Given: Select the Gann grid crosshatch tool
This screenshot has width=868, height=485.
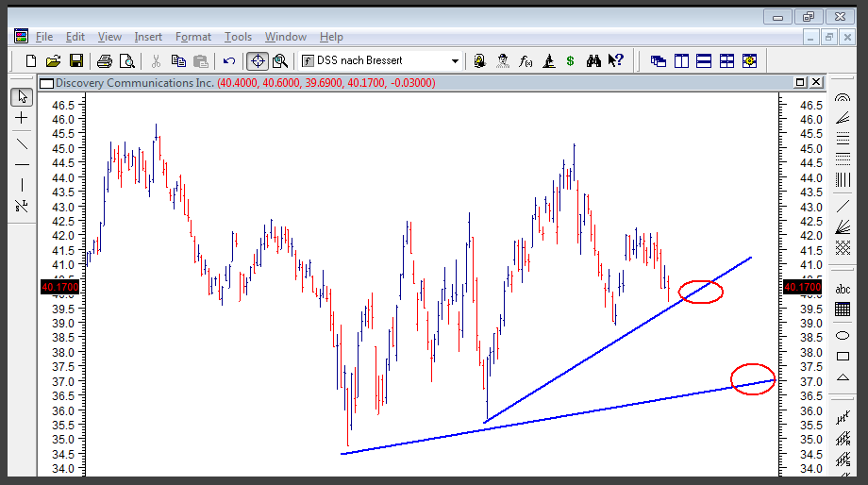Looking at the screenshot, I should pos(843,247).
